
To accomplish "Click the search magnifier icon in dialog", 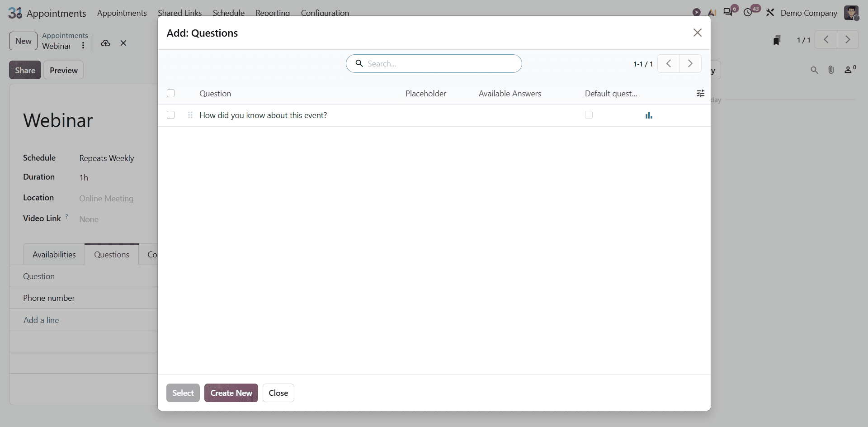I will click(359, 63).
